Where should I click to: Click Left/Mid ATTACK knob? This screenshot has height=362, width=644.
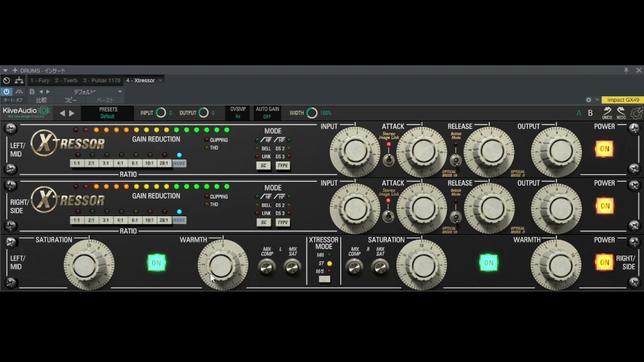(422, 151)
